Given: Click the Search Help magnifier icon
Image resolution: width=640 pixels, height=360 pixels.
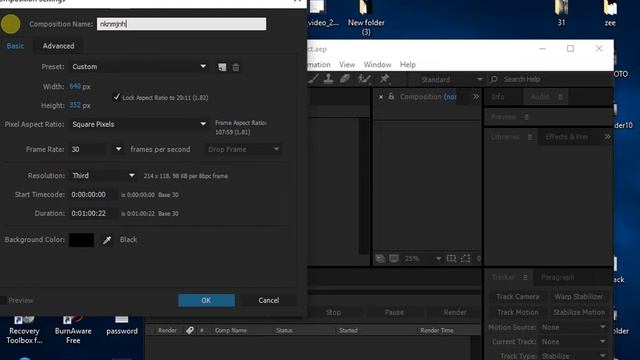Looking at the screenshot, I should tap(493, 79).
